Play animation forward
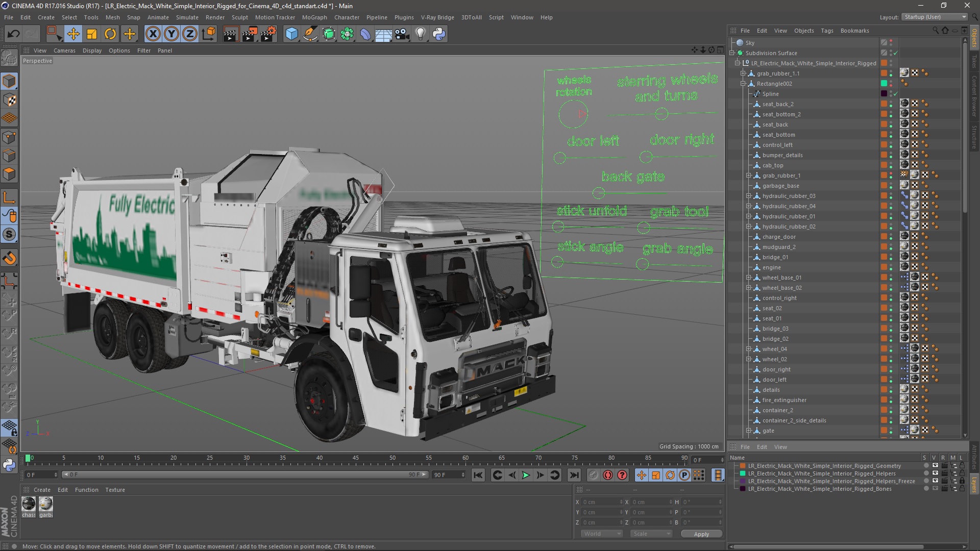Image resolution: width=980 pixels, height=551 pixels. (x=526, y=475)
